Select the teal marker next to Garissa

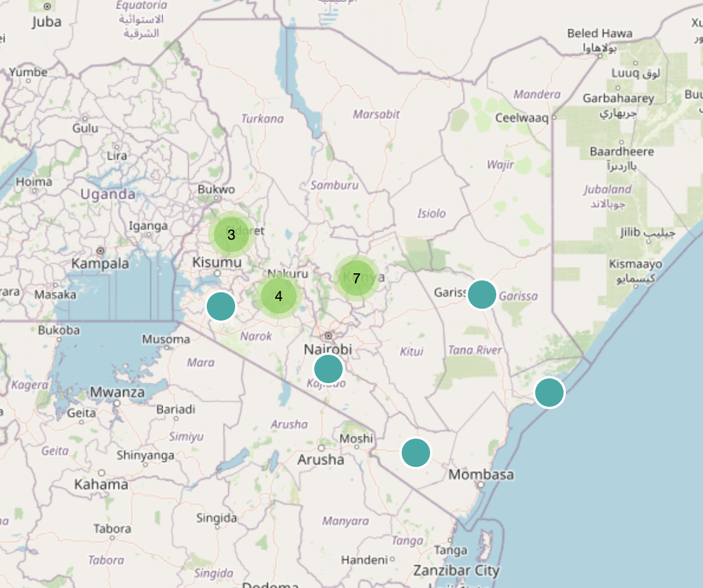pos(482,294)
